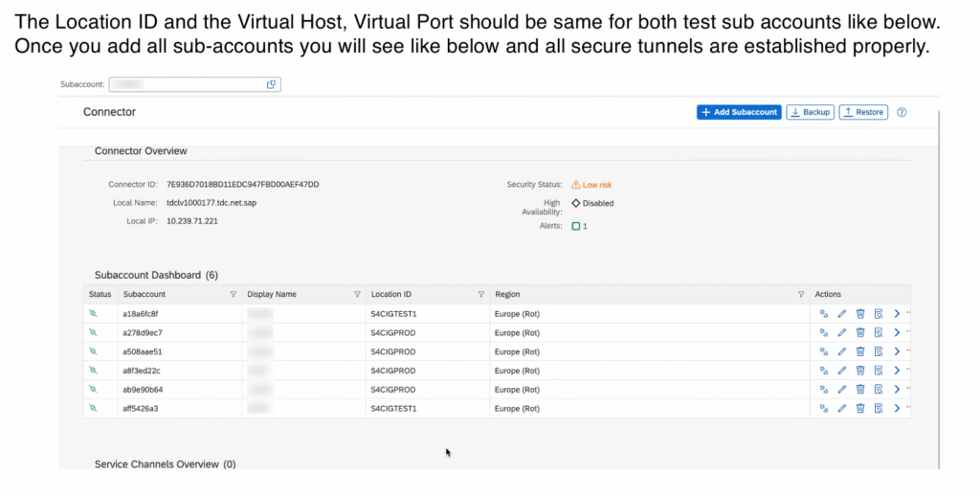Click the Backup button

(x=810, y=112)
